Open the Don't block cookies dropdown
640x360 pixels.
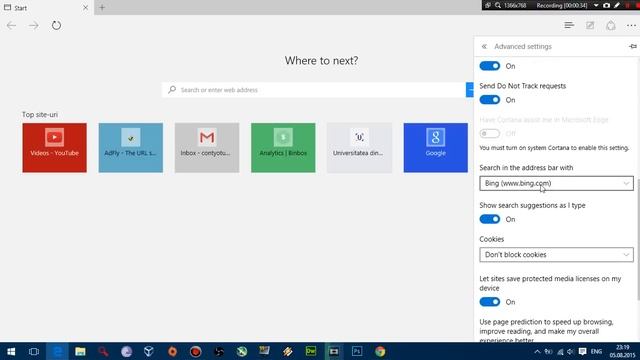[x=556, y=255]
